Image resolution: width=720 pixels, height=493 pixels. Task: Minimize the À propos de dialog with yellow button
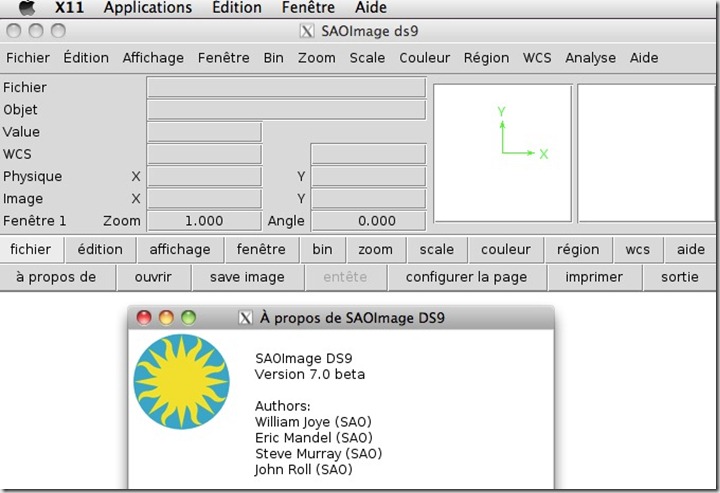pyautogui.click(x=166, y=318)
